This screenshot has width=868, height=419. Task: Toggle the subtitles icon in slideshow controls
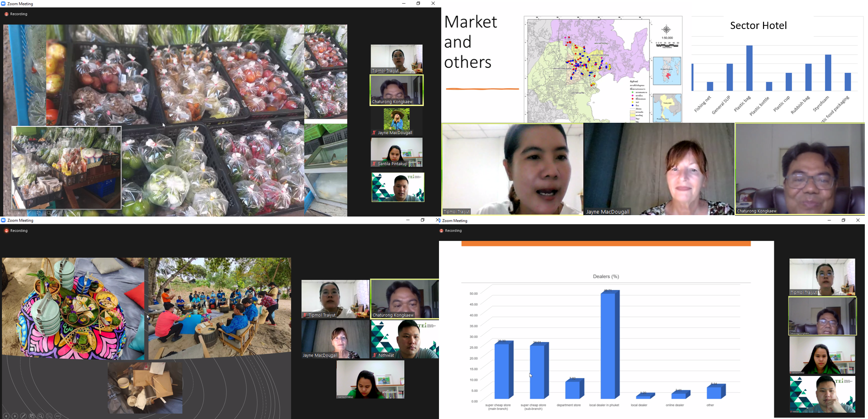tap(49, 416)
